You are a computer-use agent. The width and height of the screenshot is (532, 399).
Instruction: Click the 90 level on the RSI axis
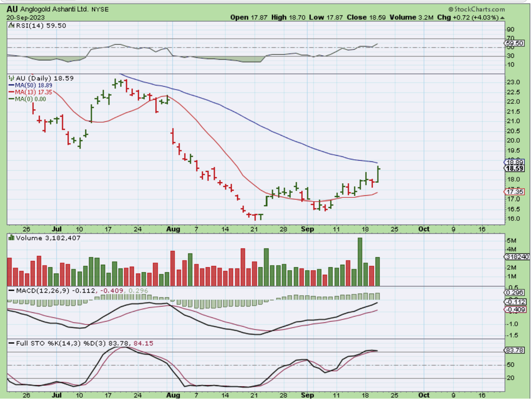coord(511,30)
